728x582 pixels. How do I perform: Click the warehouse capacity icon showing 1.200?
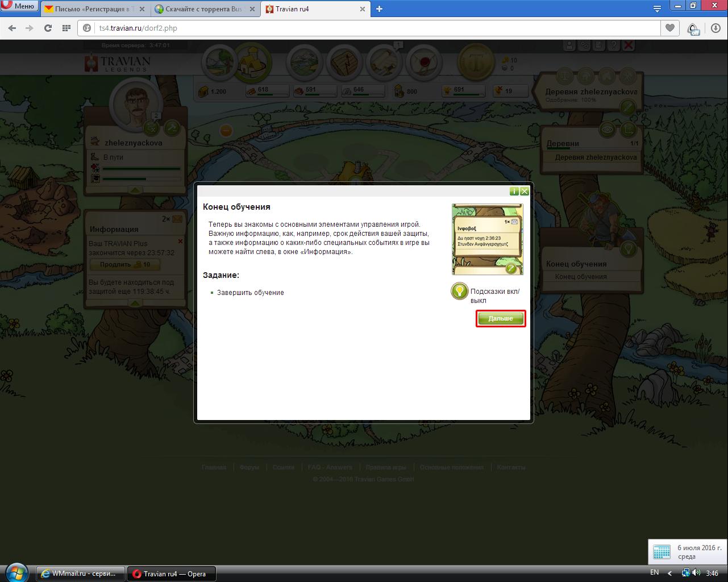[203, 91]
